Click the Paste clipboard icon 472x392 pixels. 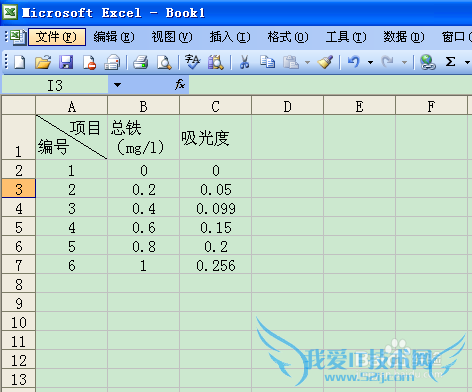click(291, 62)
